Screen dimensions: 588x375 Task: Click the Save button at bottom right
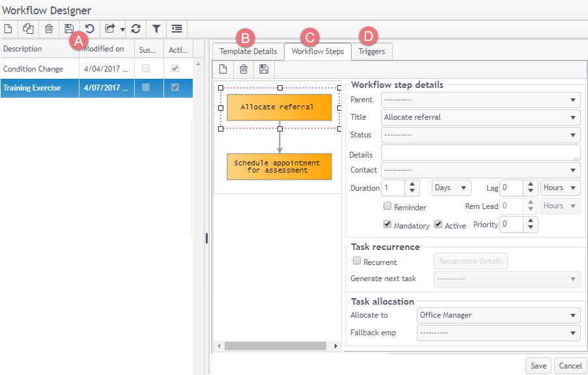pyautogui.click(x=538, y=366)
